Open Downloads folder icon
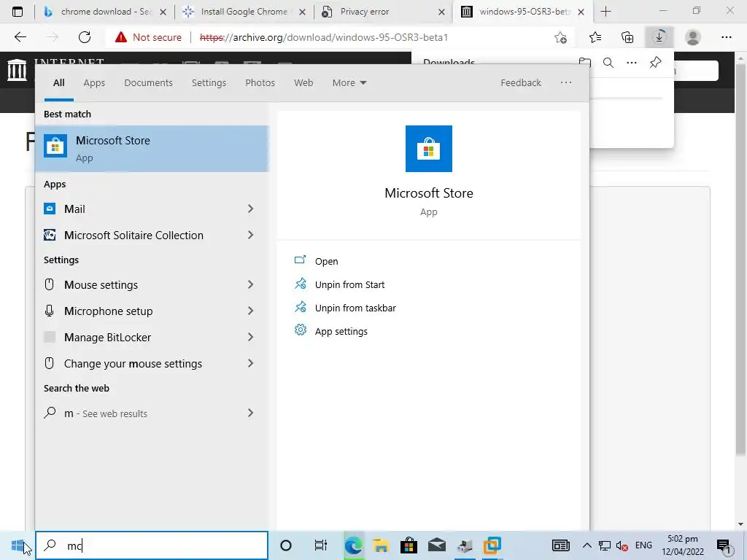747x560 pixels. [x=585, y=63]
